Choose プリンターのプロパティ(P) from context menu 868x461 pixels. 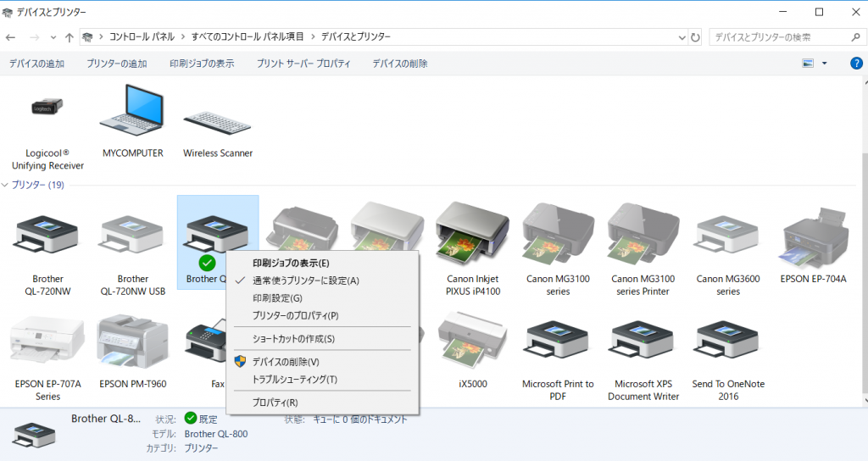click(295, 315)
